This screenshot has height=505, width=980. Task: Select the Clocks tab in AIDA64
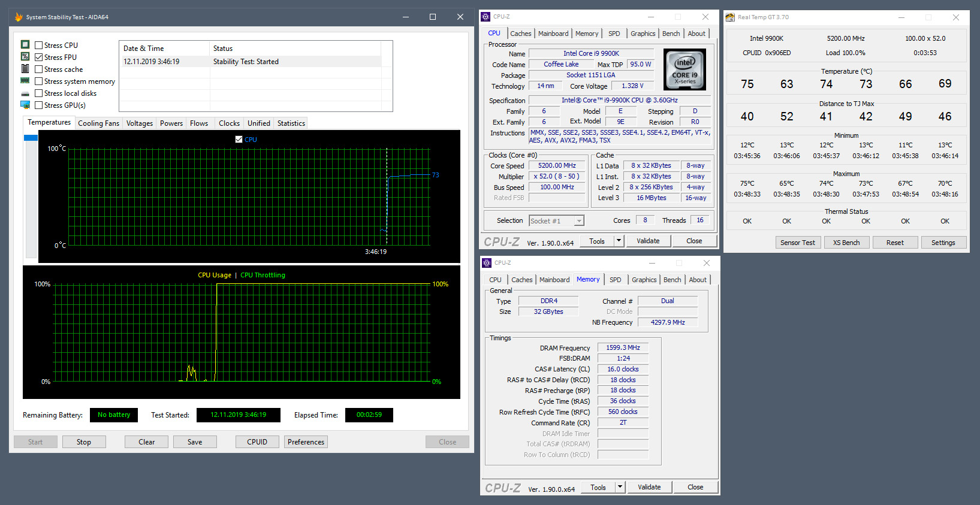[230, 123]
